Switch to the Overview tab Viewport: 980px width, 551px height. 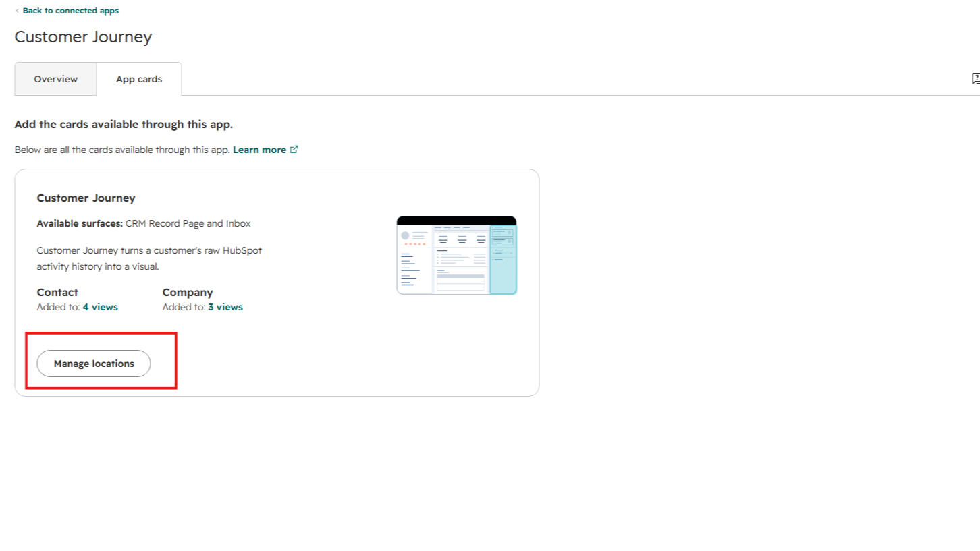(x=56, y=79)
